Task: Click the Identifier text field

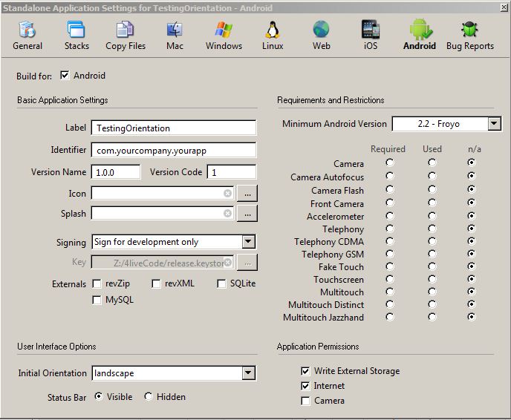Action: (173, 150)
